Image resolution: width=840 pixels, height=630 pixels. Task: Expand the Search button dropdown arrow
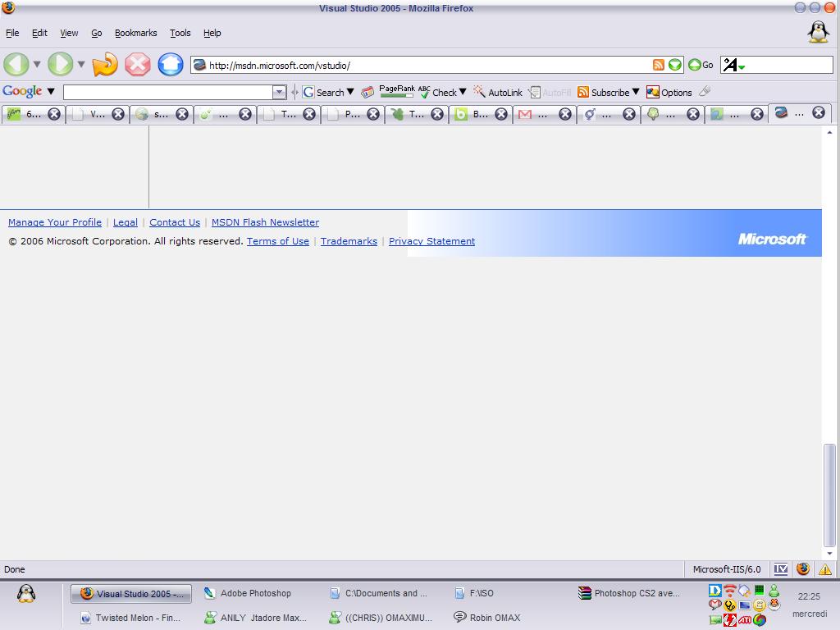350,92
